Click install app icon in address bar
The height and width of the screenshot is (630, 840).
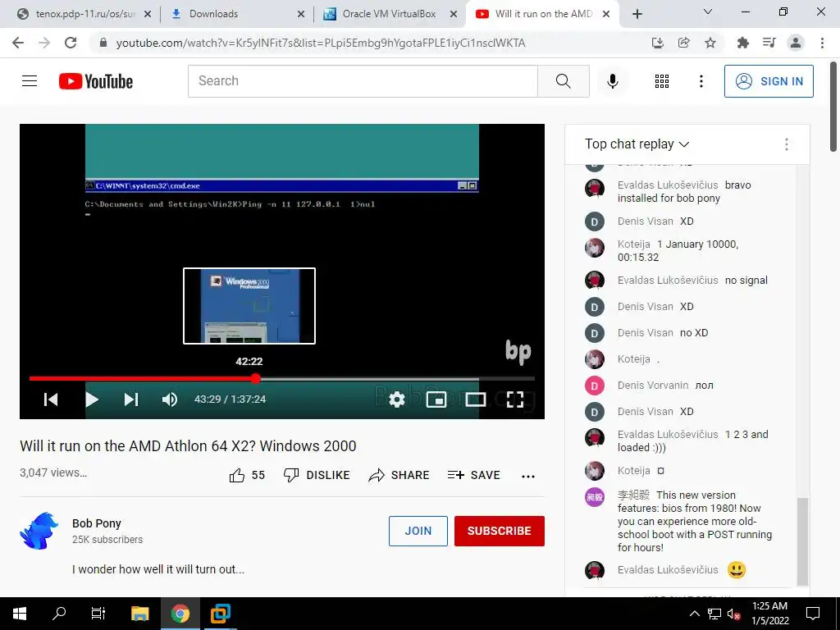[657, 43]
